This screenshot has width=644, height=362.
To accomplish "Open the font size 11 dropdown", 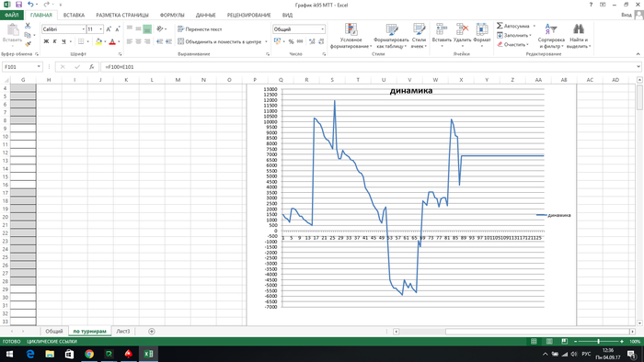I will pyautogui.click(x=100, y=29).
